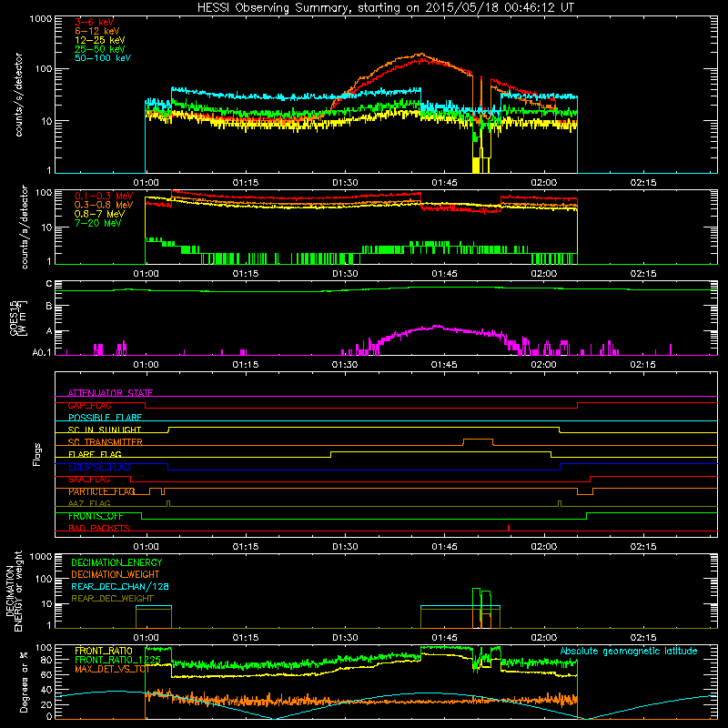Pick the 7-20 MeV legend label

[x=97, y=223]
